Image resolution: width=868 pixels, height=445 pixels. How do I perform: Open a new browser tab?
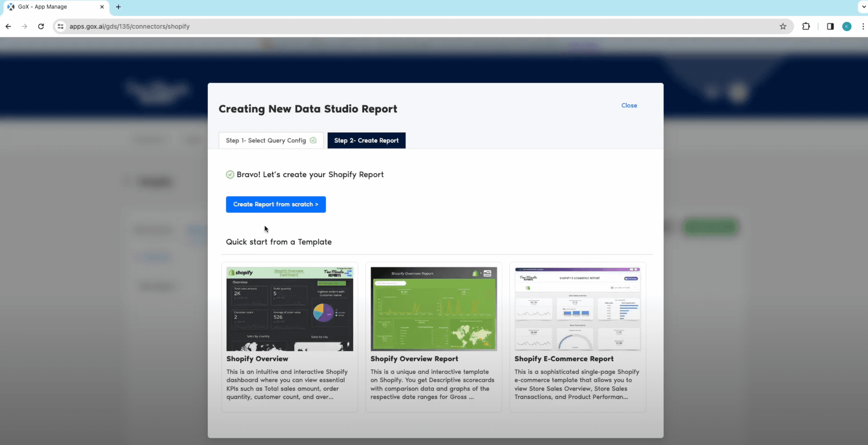pos(118,7)
